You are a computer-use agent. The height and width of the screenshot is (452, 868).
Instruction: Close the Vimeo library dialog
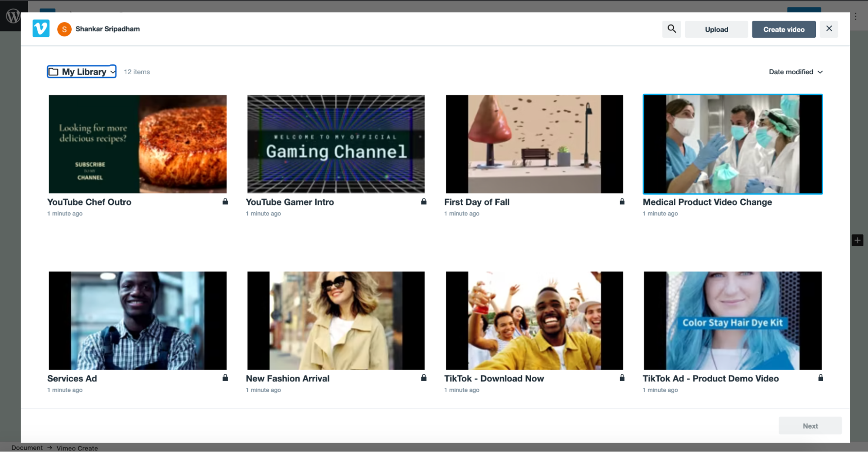828,29
